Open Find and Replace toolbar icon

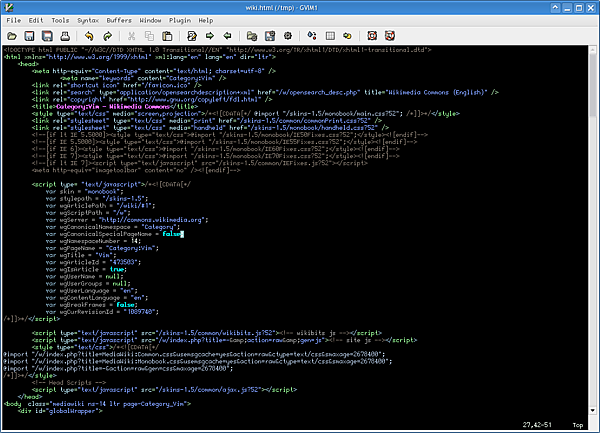click(191, 35)
